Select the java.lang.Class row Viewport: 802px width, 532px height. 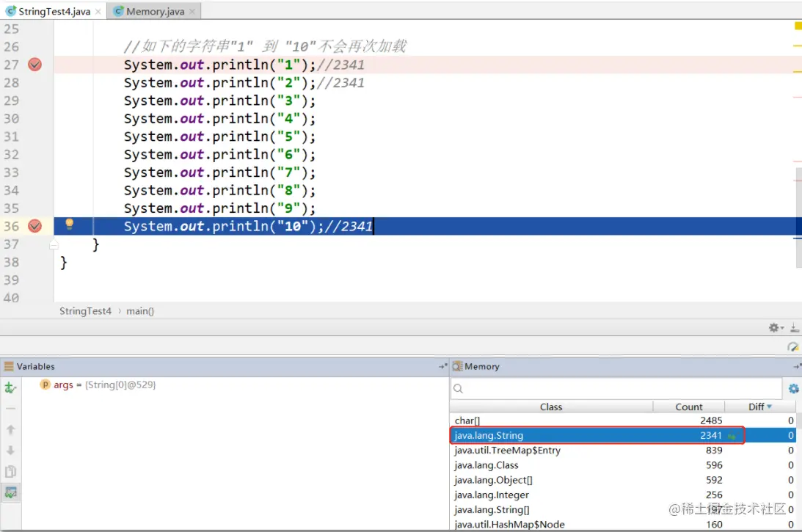point(623,465)
